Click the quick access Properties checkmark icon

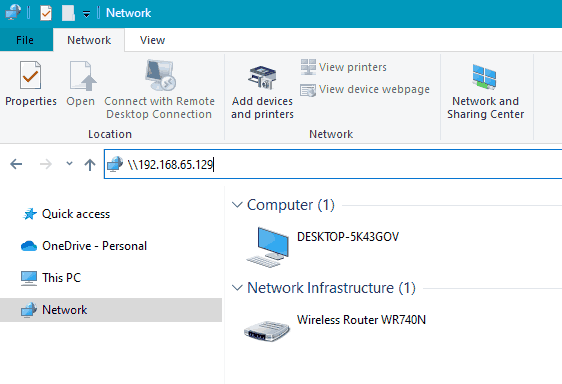pos(46,13)
